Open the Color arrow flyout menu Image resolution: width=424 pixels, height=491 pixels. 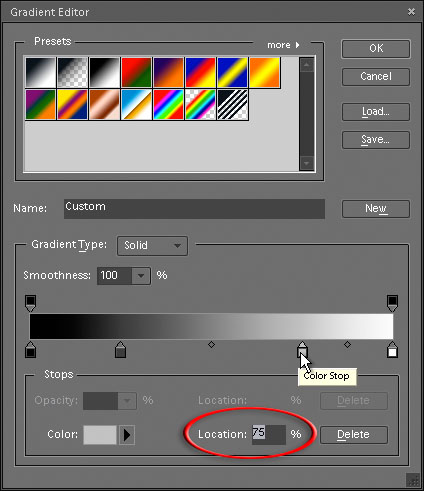[x=127, y=435]
